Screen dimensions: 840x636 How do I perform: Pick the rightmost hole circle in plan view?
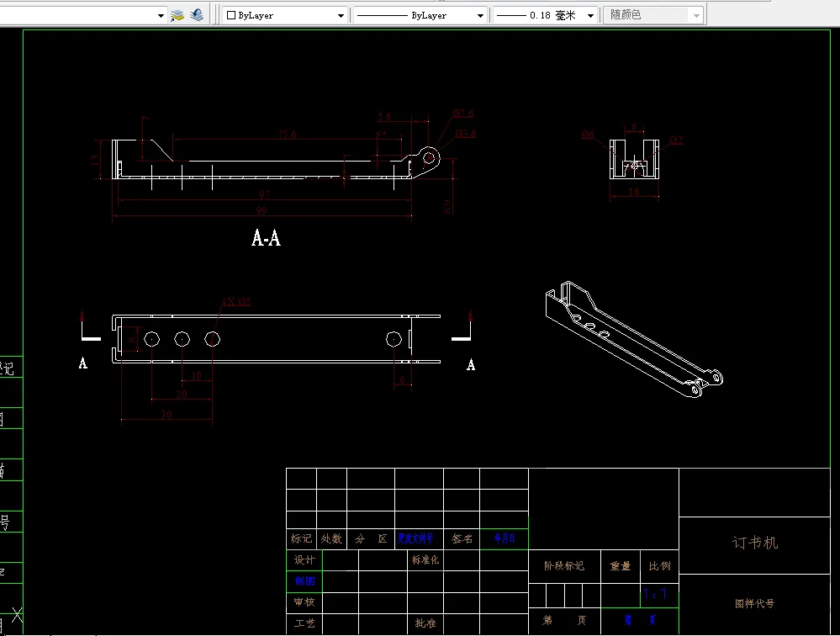tap(394, 339)
